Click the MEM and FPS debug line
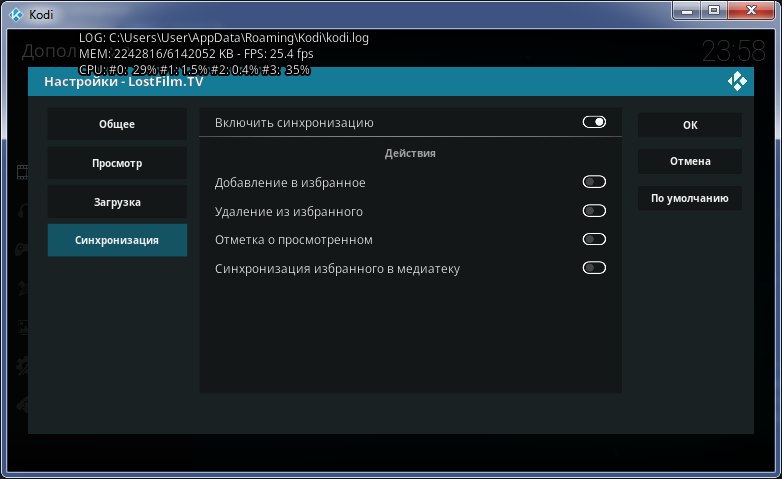Image resolution: width=782 pixels, height=479 pixels. 196,54
